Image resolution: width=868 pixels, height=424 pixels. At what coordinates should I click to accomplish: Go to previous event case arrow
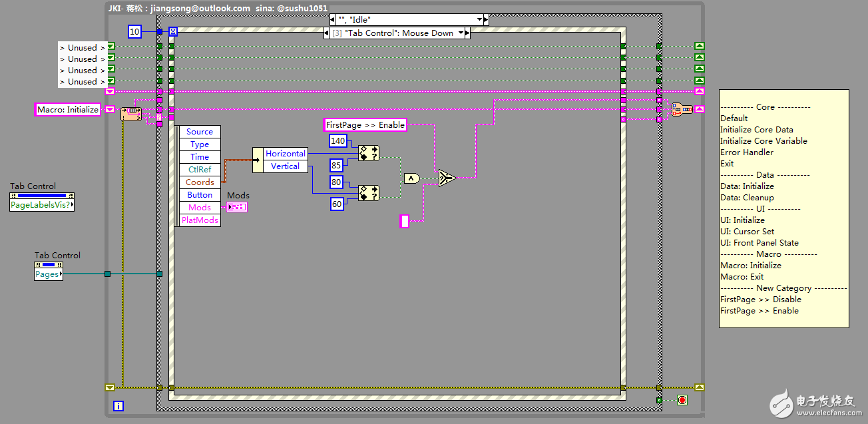click(x=326, y=33)
